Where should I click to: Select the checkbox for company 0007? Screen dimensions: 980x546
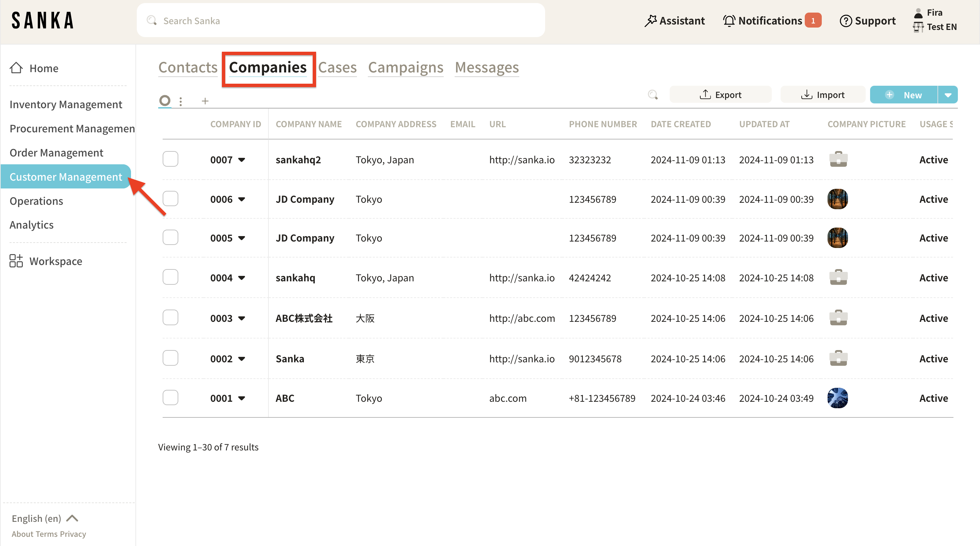click(170, 159)
